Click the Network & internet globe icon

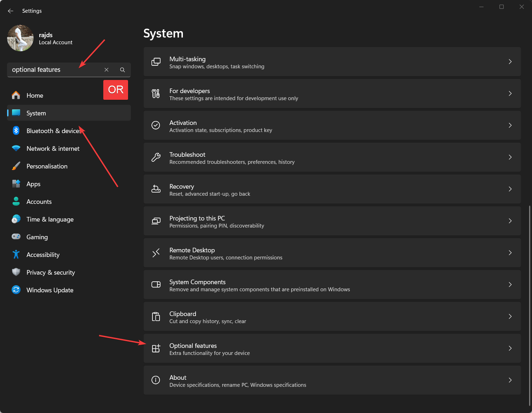[x=16, y=148]
